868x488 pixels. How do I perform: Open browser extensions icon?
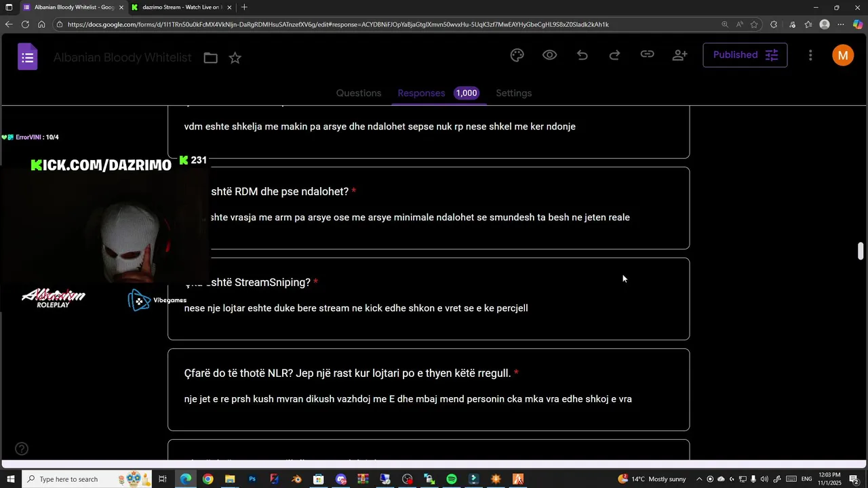click(x=774, y=24)
